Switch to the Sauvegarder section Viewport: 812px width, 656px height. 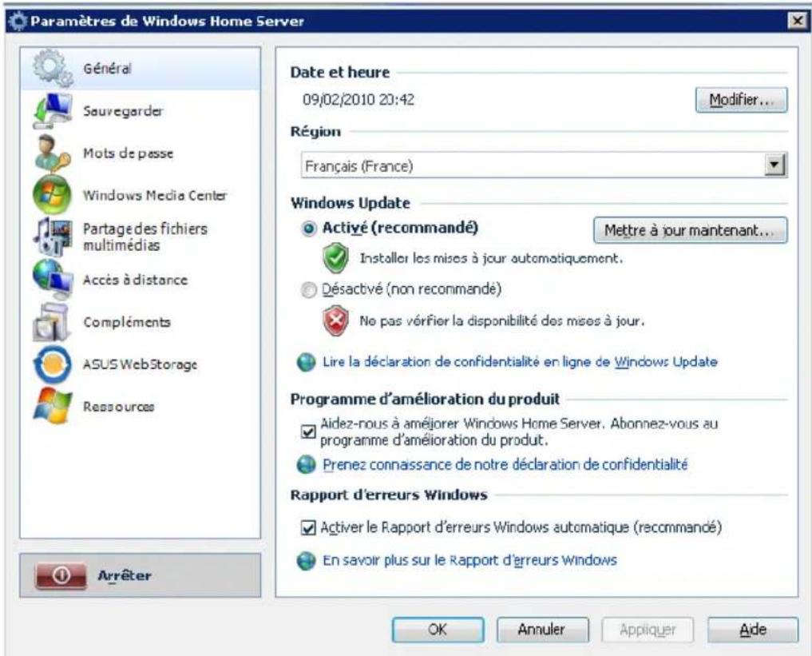point(141,111)
